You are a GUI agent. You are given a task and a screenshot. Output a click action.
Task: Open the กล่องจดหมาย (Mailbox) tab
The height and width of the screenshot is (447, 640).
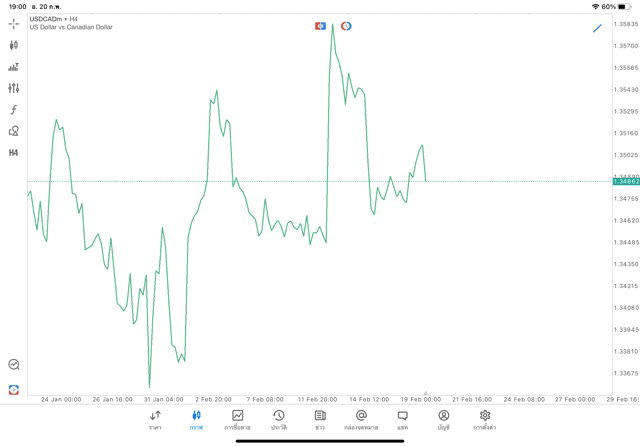point(361,420)
